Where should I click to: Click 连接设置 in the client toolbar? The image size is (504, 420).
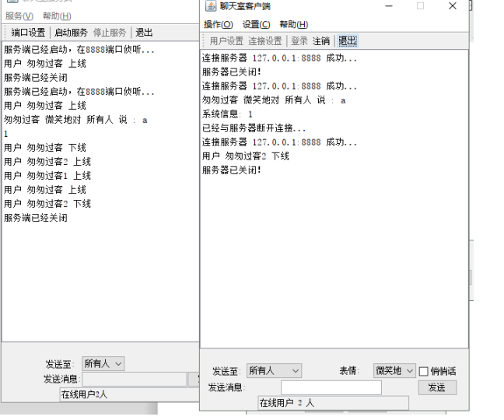[x=265, y=41]
